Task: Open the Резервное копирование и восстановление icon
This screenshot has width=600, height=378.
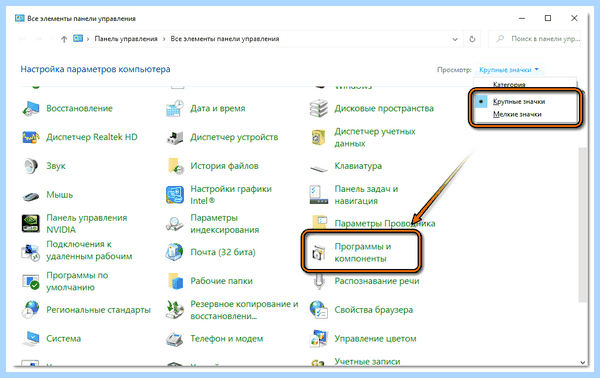Action: click(175, 310)
